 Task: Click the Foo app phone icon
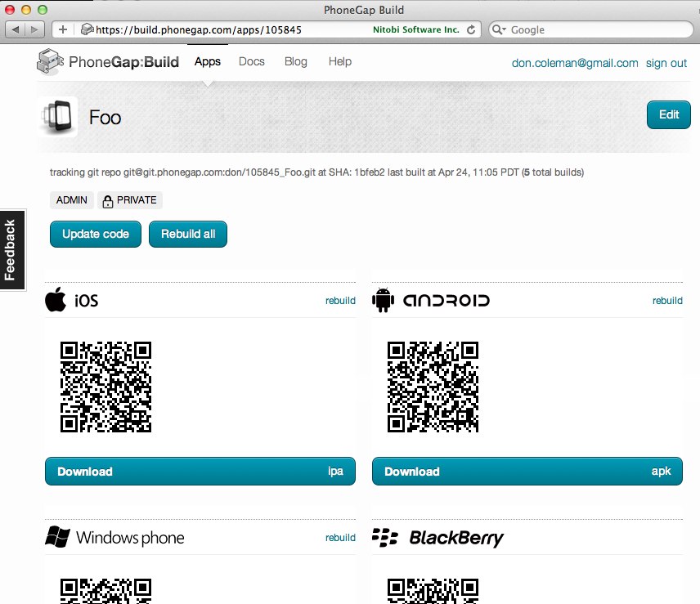pyautogui.click(x=58, y=117)
